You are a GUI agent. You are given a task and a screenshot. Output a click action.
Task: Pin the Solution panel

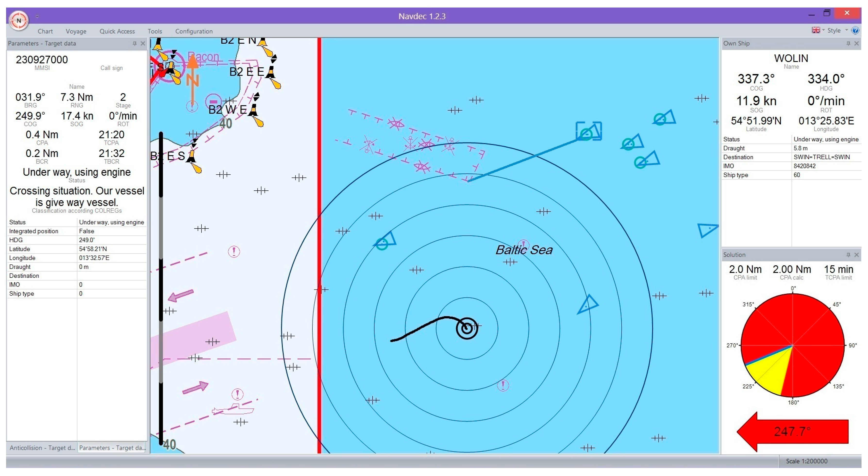pyautogui.click(x=848, y=255)
